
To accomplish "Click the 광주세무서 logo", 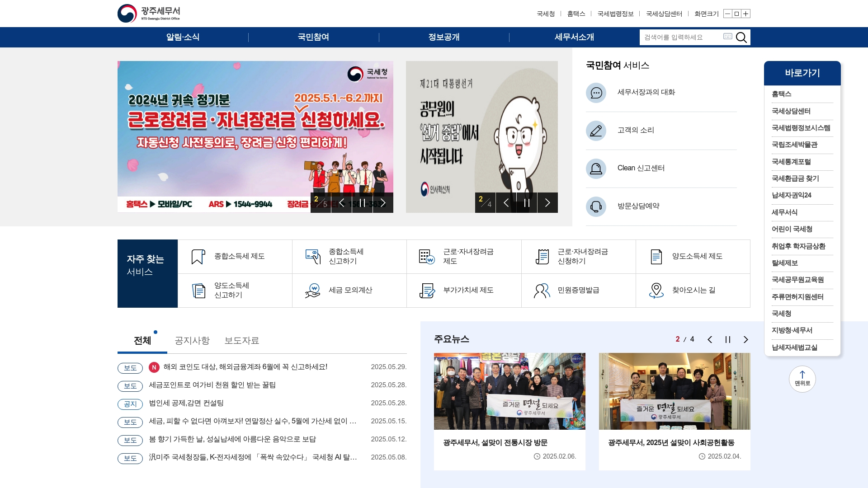I will [x=149, y=14].
